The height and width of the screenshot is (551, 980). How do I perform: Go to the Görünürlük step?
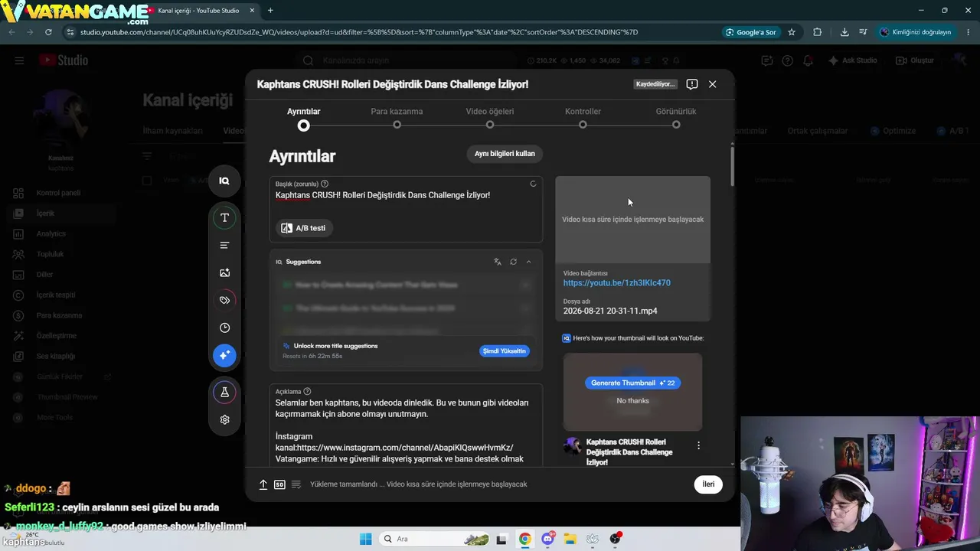pyautogui.click(x=676, y=117)
